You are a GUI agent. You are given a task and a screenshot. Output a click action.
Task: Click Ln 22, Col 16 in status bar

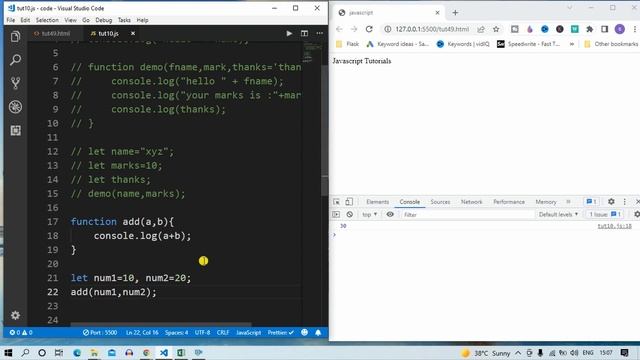[142, 333]
